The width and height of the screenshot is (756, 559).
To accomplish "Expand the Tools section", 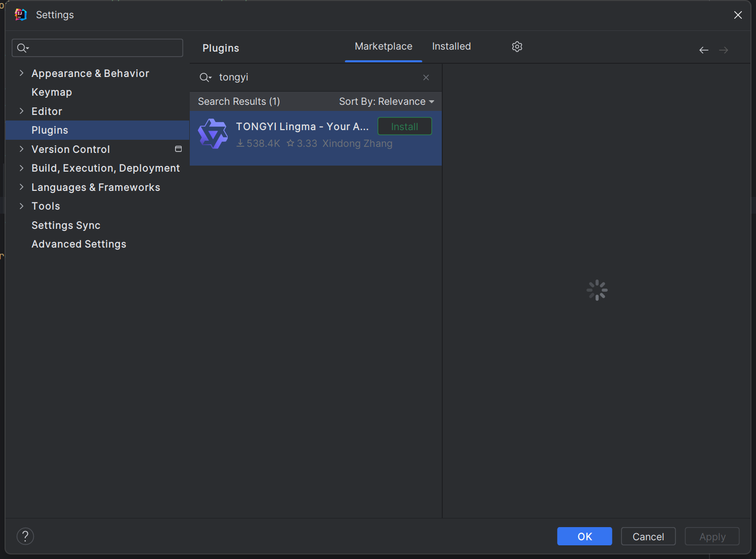I will click(21, 206).
